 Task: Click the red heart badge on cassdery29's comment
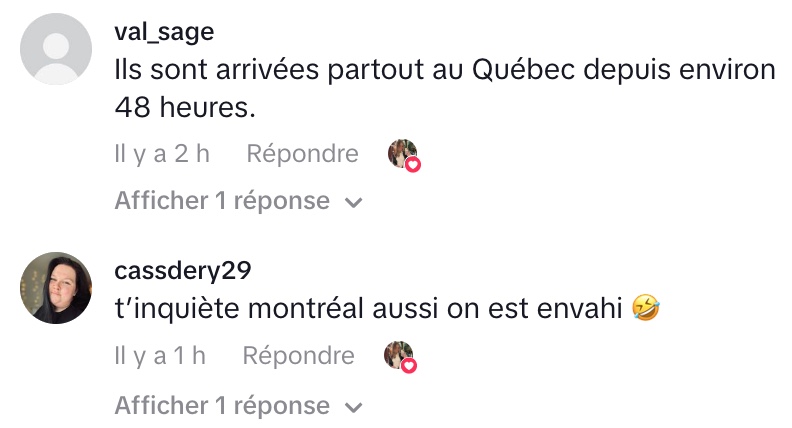tap(409, 367)
